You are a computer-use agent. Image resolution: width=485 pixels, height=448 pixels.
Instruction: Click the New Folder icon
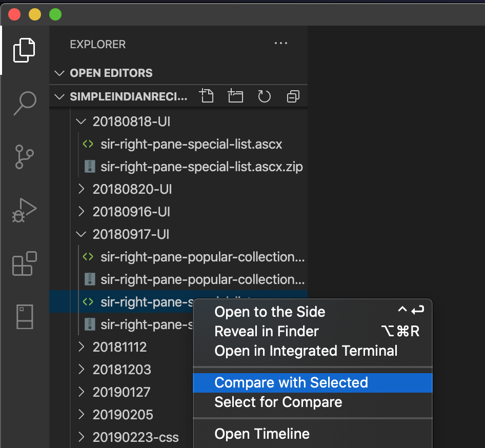[235, 96]
